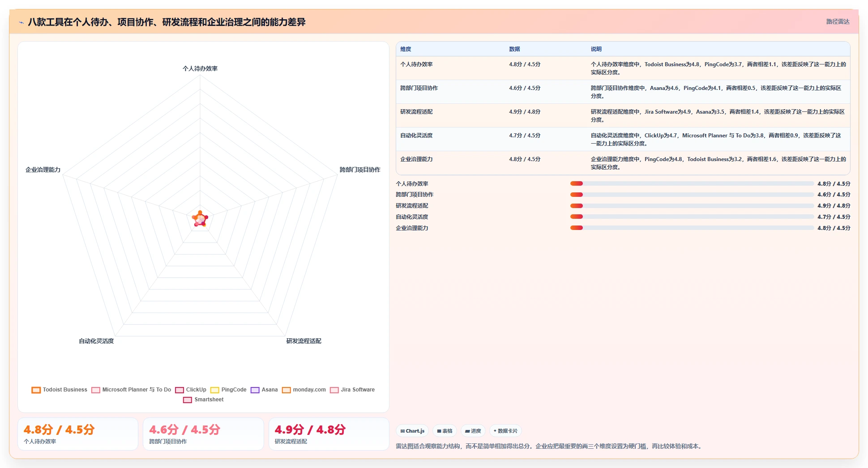
Task: Click the PingCode legend label
Action: point(234,390)
